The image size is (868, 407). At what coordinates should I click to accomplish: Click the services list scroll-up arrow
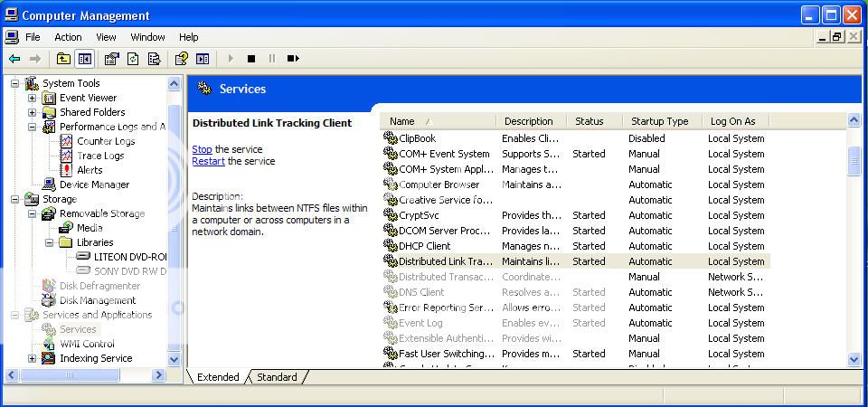coord(854,119)
